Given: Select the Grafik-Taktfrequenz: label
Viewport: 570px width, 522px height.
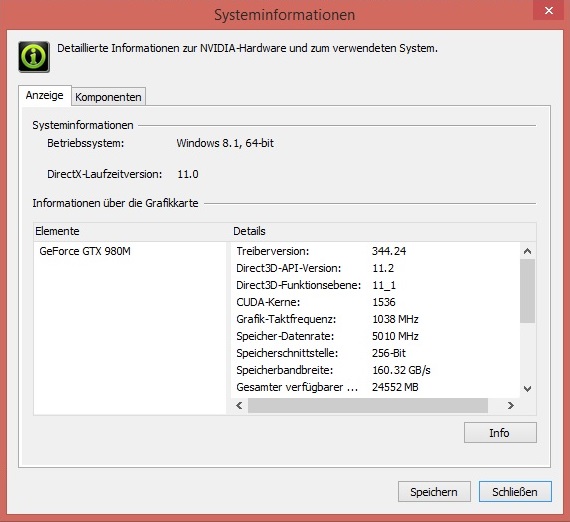Looking at the screenshot, I should pos(286,319).
